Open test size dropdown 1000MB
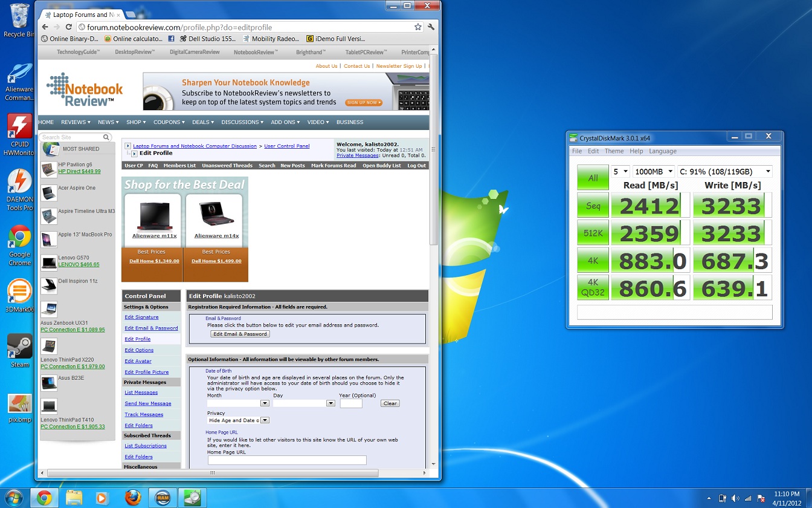The width and height of the screenshot is (812, 508). click(x=653, y=172)
